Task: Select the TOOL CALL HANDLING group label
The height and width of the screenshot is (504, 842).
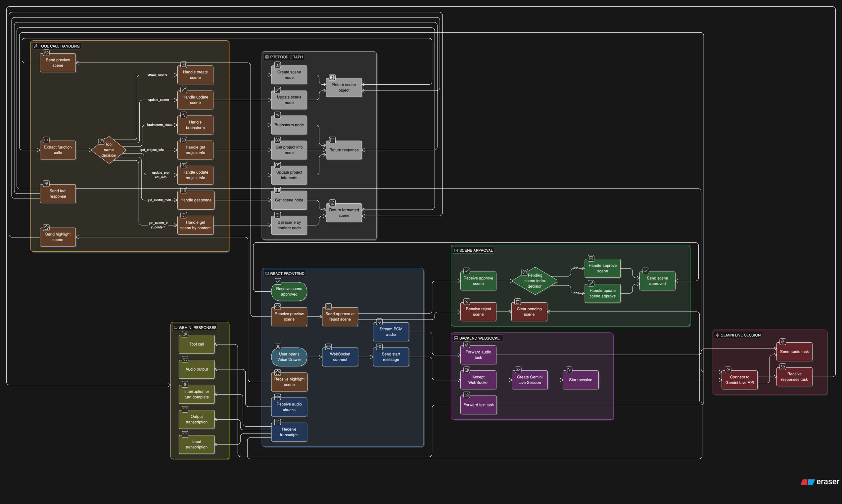Action: point(57,46)
